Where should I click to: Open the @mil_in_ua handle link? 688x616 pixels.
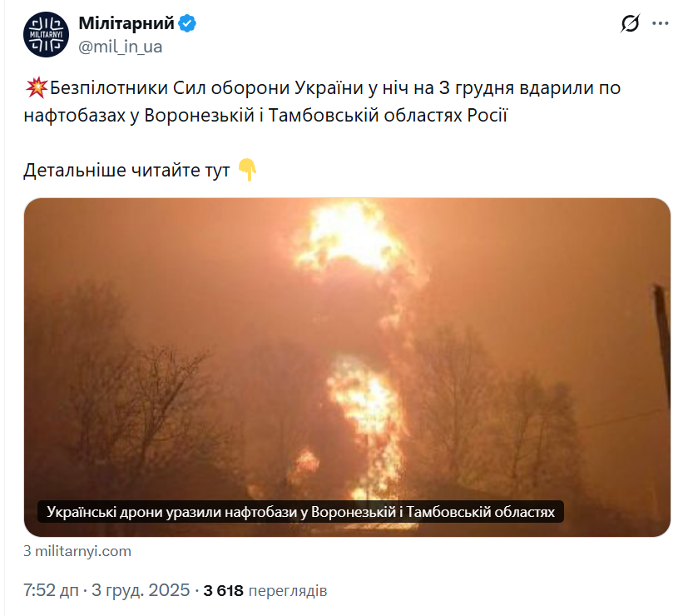pos(121,47)
